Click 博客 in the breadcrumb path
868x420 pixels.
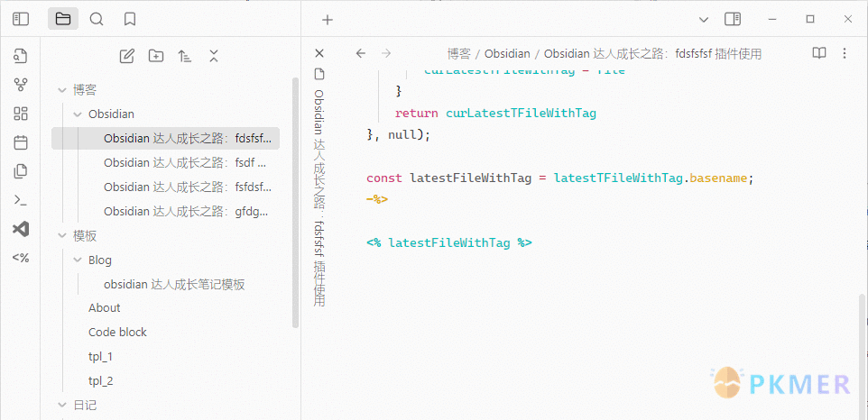459,53
